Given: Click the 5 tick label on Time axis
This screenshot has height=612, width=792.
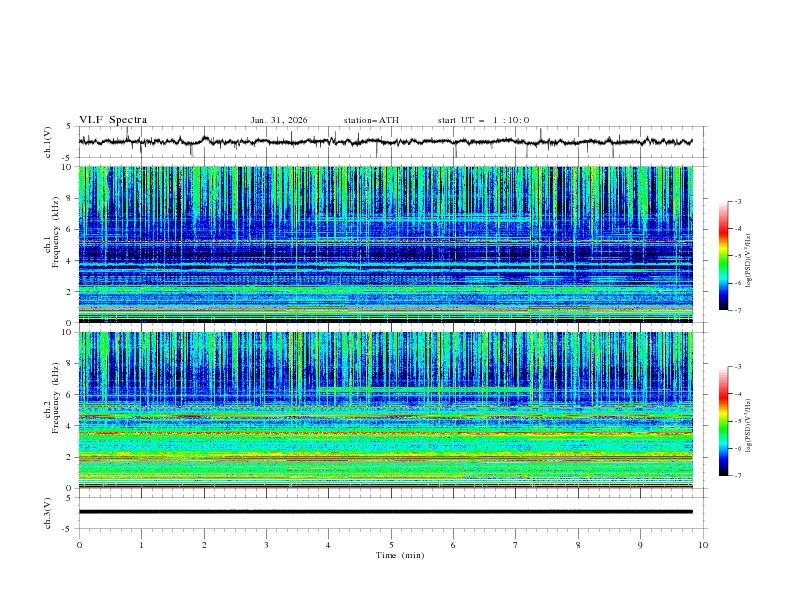Looking at the screenshot, I should coord(391,545).
